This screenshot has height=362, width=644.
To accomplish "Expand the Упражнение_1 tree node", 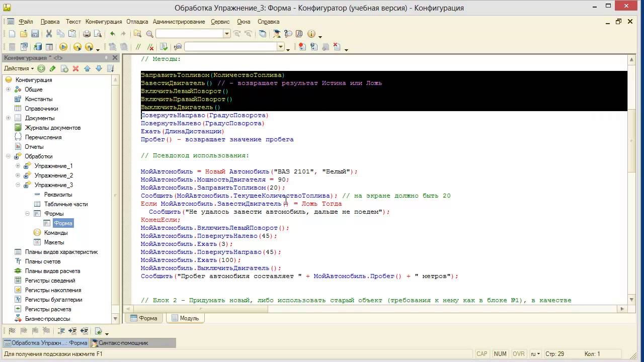I will [x=18, y=166].
